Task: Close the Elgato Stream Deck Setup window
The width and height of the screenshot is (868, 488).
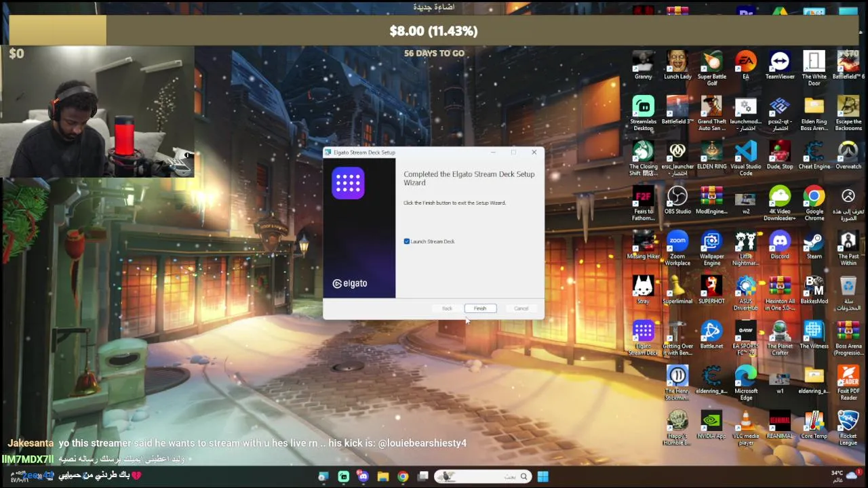Action: 534,152
